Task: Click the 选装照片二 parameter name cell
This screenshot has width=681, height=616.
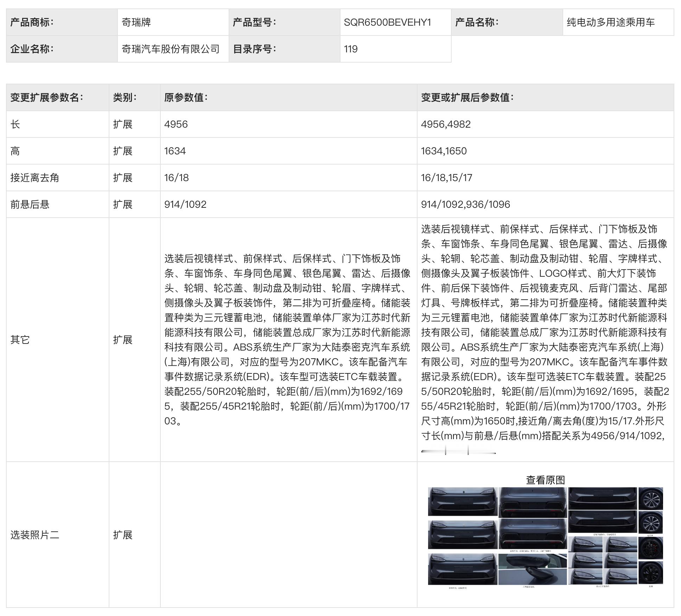Action: (x=58, y=535)
